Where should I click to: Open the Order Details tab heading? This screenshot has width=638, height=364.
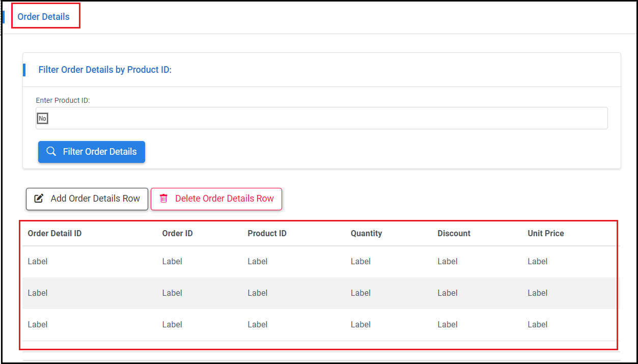point(44,17)
